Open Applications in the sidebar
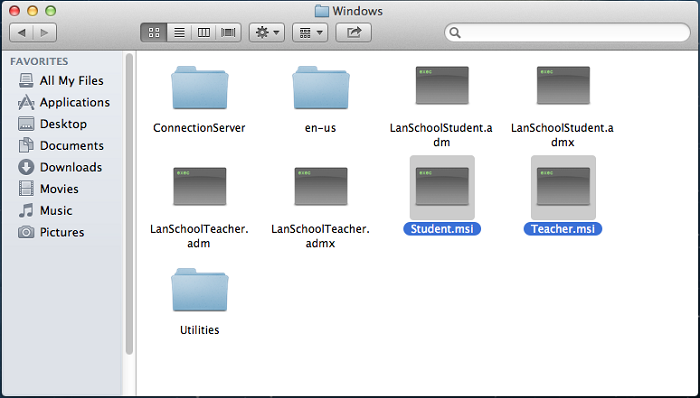This screenshot has height=398, width=700. 64,103
